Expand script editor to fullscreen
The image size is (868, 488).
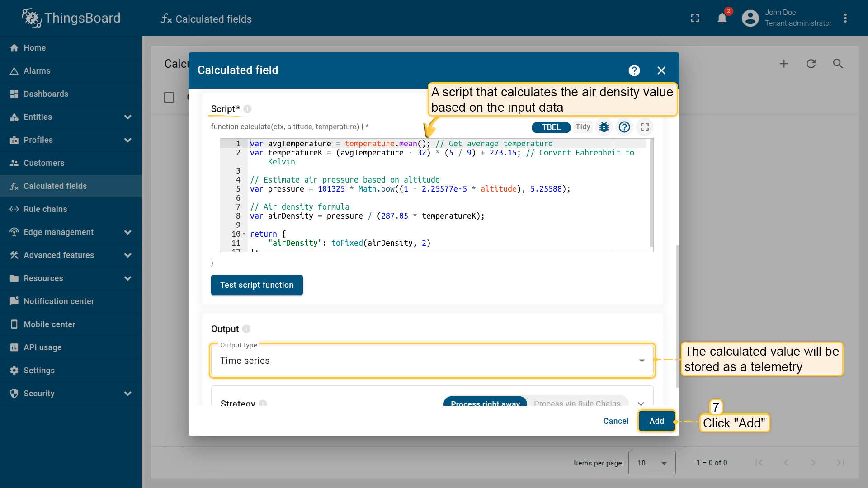[645, 127]
